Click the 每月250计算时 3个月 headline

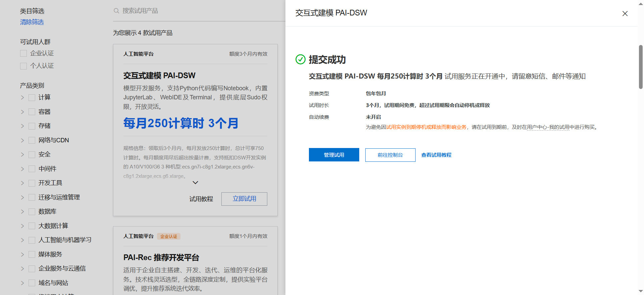[x=181, y=123]
